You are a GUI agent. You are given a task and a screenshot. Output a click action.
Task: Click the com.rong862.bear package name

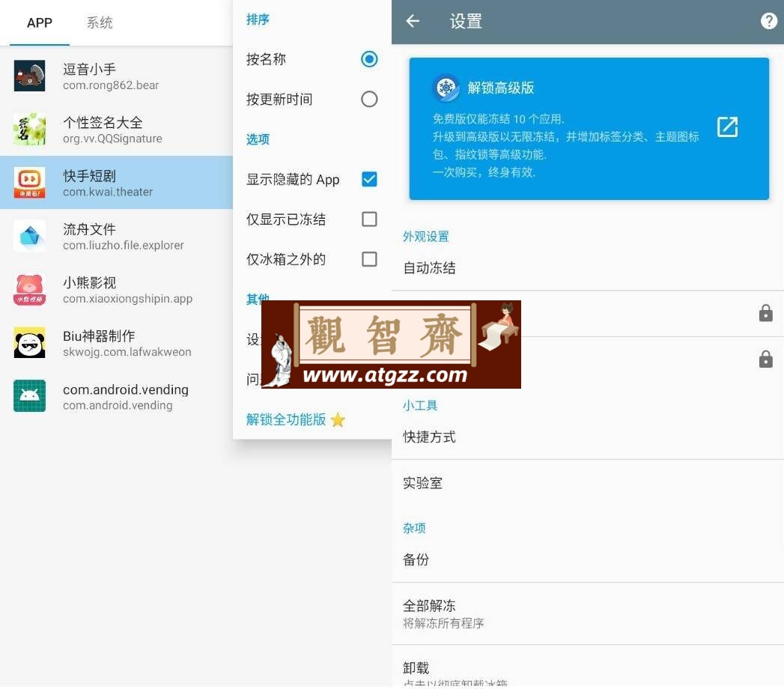point(111,85)
